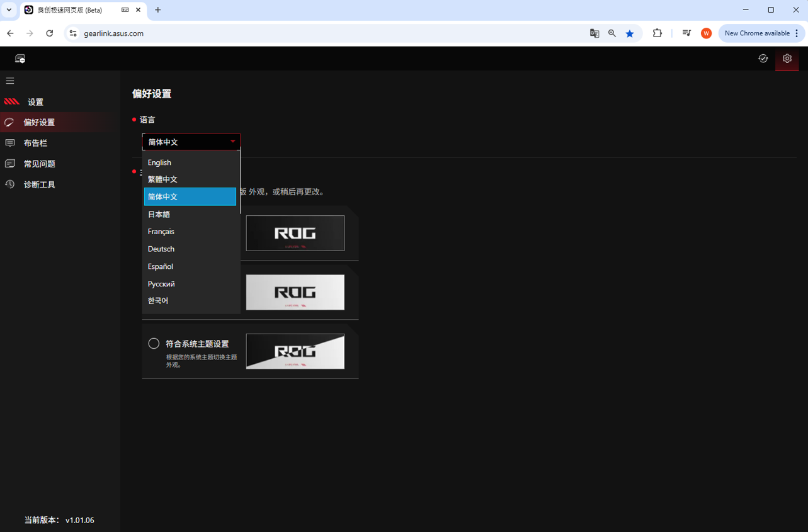The height and width of the screenshot is (532, 808).
Task: Click the Google Translate icon in address bar
Action: (x=594, y=33)
